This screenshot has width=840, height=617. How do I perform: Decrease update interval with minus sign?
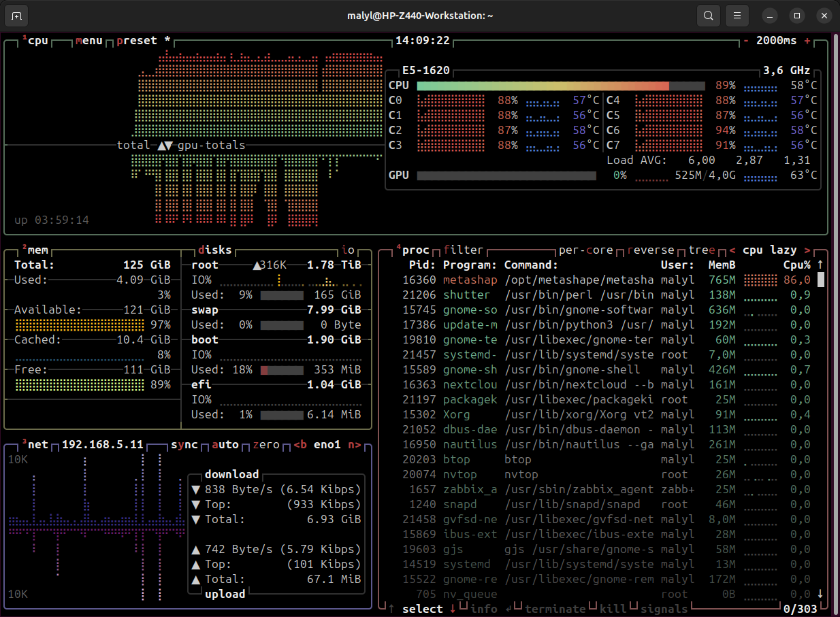[746, 41]
